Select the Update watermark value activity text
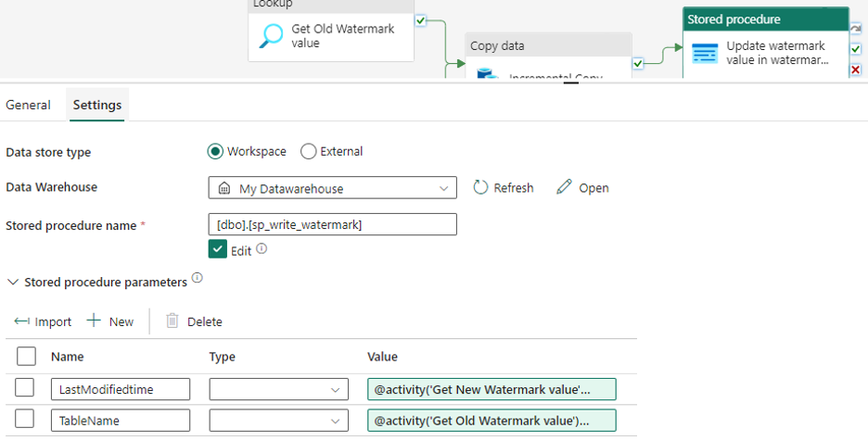Image resolution: width=868 pixels, height=441 pixels. point(777,53)
